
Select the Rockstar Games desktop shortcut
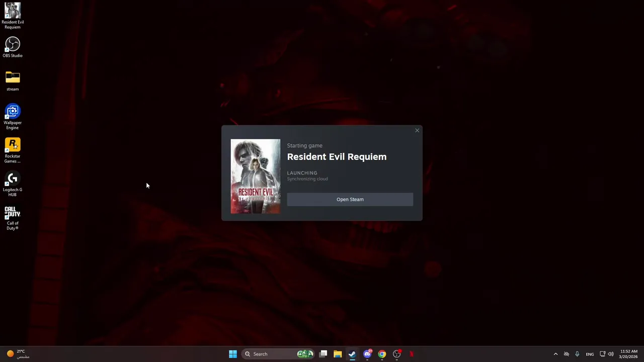coord(13,150)
